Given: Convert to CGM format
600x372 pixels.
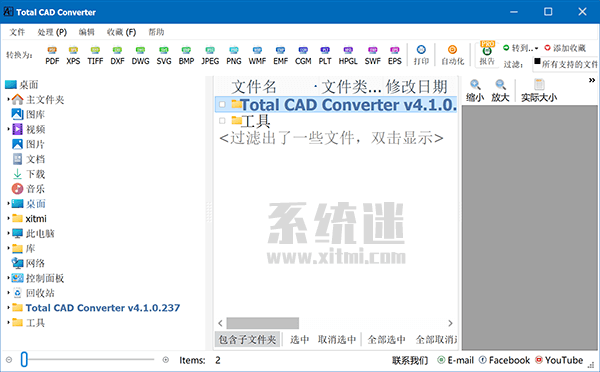Looking at the screenshot, I should coord(303,55).
